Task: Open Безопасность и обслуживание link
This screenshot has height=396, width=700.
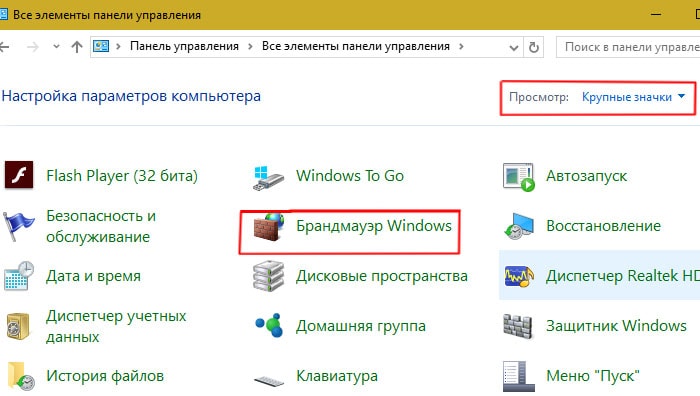Action: coord(101,226)
